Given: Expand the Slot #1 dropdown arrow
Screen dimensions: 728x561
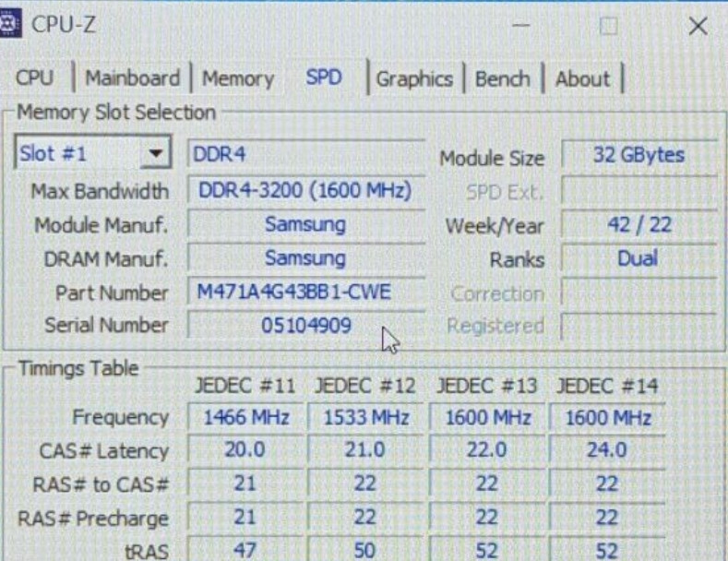Looking at the screenshot, I should pyautogui.click(x=157, y=154).
